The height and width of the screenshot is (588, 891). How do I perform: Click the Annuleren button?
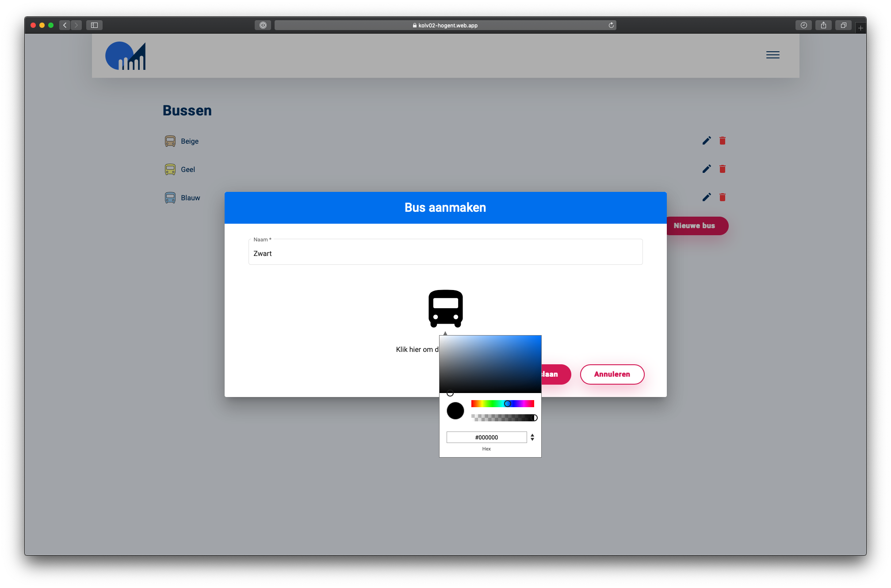tap(612, 374)
